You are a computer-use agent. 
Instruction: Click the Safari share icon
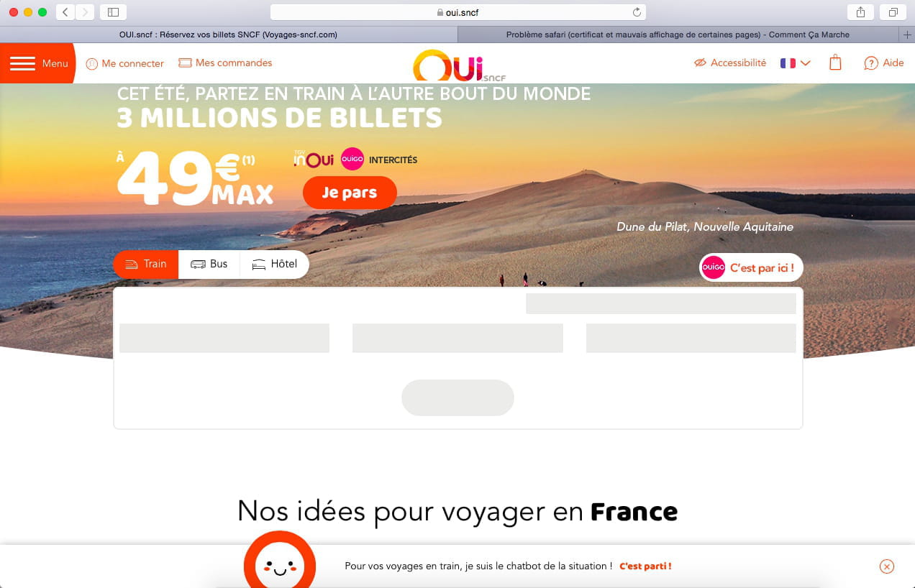click(x=860, y=12)
